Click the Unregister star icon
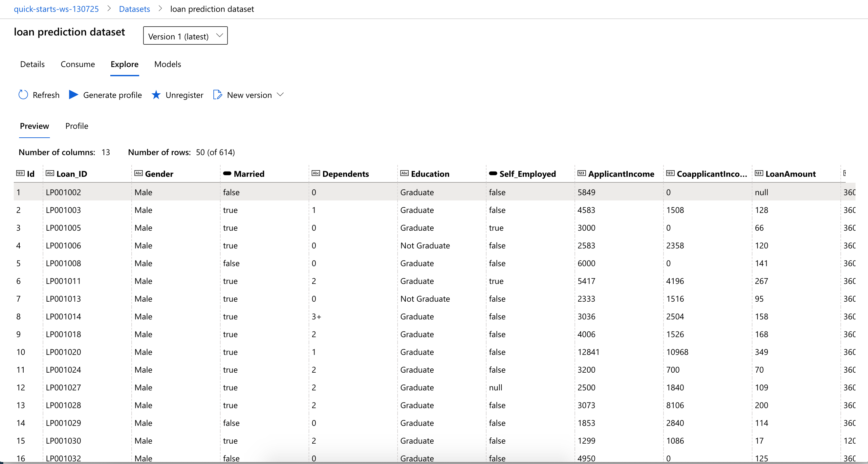 [x=156, y=95]
